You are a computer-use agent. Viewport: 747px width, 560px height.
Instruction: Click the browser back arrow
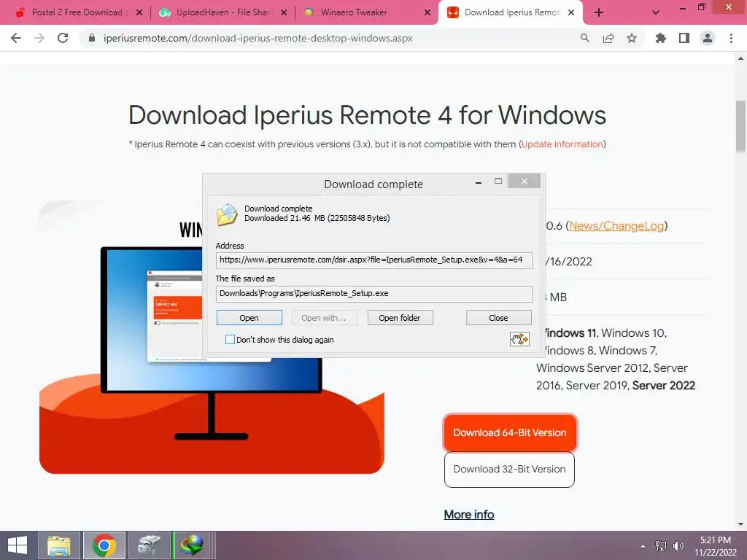click(16, 38)
